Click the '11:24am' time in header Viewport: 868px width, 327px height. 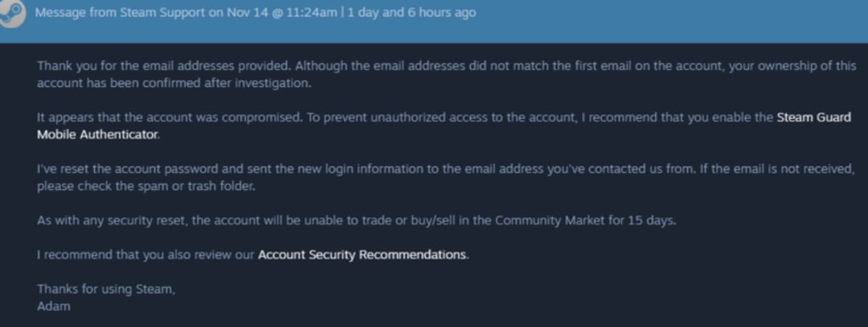[x=311, y=12]
